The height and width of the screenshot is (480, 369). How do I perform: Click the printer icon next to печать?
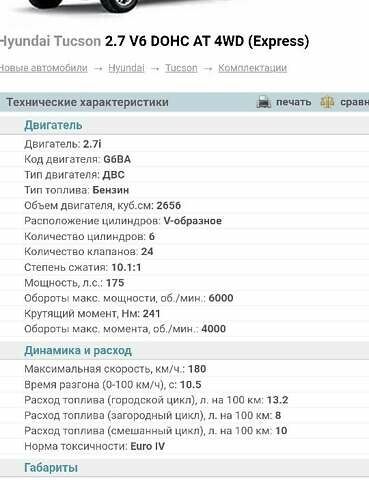pyautogui.click(x=263, y=102)
